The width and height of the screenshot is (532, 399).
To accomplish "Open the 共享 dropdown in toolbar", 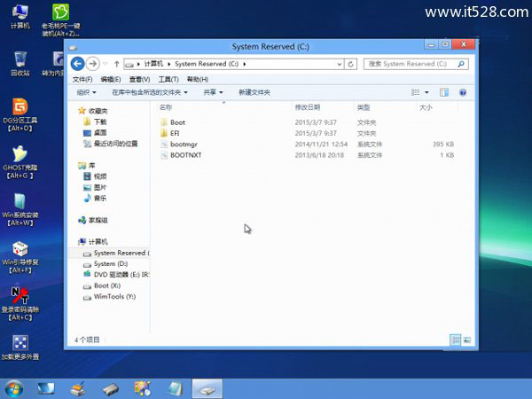I will (213, 92).
